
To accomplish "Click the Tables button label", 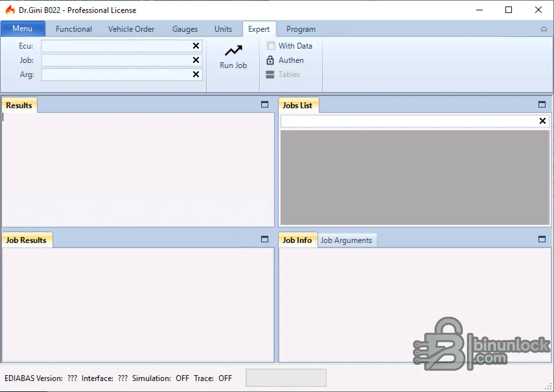I will [x=289, y=75].
